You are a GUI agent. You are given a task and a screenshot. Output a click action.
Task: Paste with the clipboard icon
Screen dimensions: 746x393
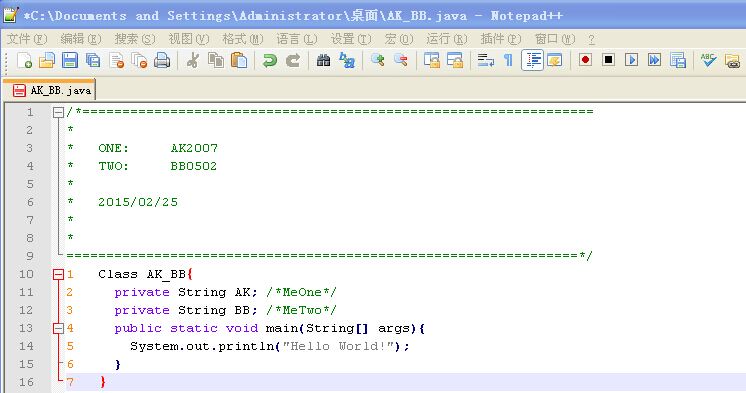239,60
